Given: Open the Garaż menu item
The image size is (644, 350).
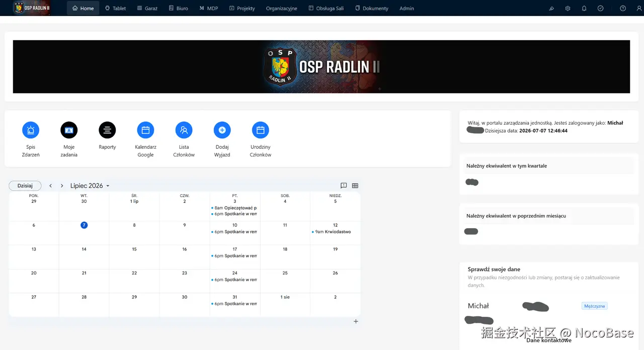Looking at the screenshot, I should coord(147,9).
